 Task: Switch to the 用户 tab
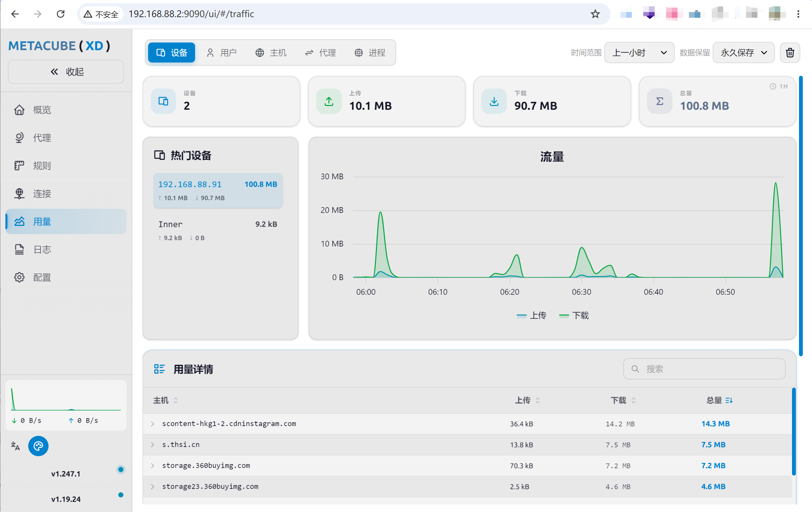tap(221, 53)
